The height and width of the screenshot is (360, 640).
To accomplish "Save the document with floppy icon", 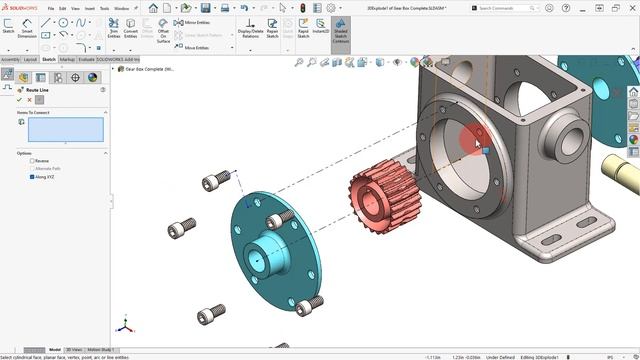I will (205, 8).
